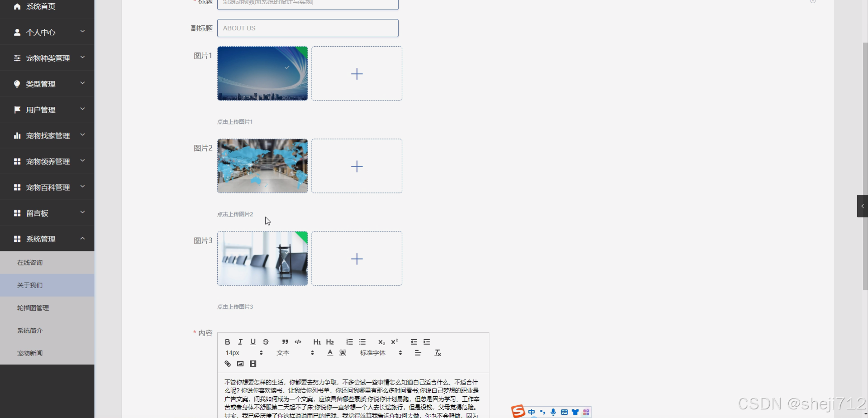
Task: Clear text formatting in the editor
Action: click(x=438, y=353)
